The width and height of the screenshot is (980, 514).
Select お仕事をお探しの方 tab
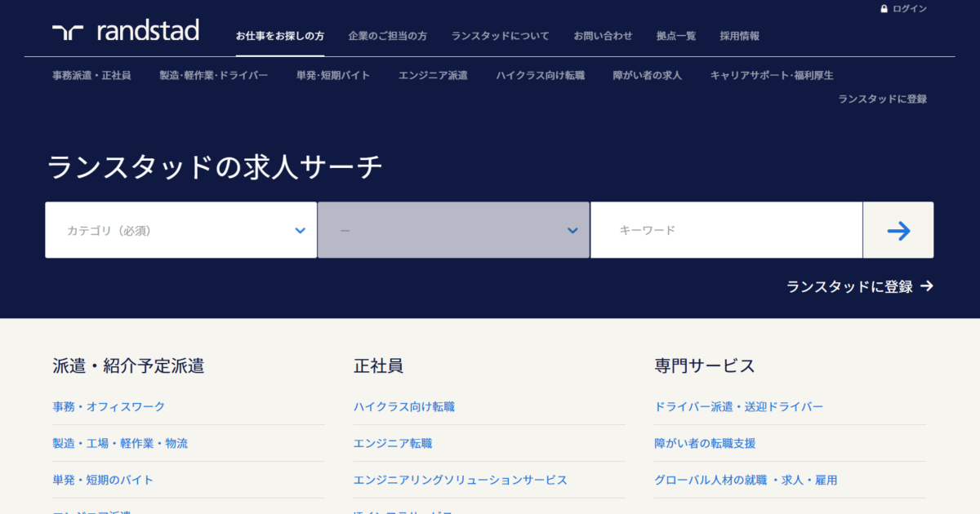coord(280,36)
